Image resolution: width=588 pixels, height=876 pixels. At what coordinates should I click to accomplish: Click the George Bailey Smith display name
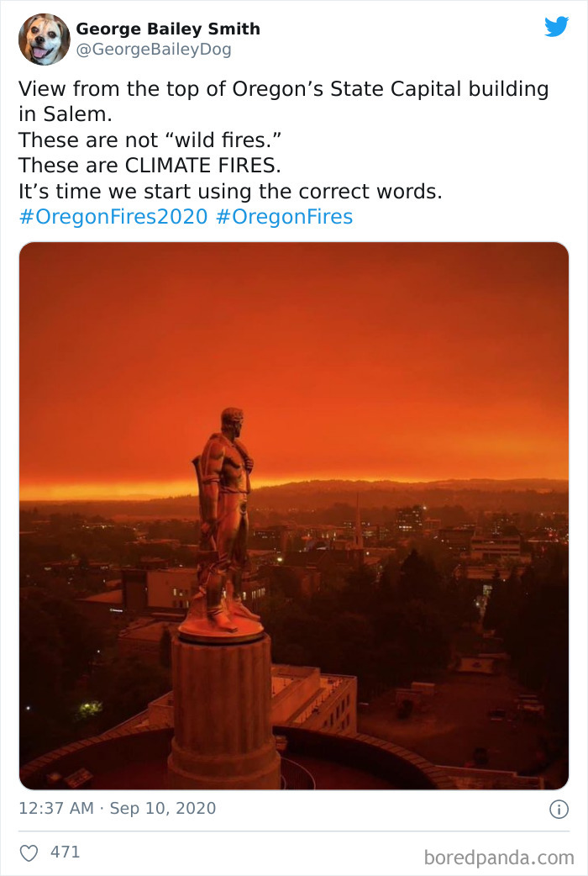tap(168, 28)
